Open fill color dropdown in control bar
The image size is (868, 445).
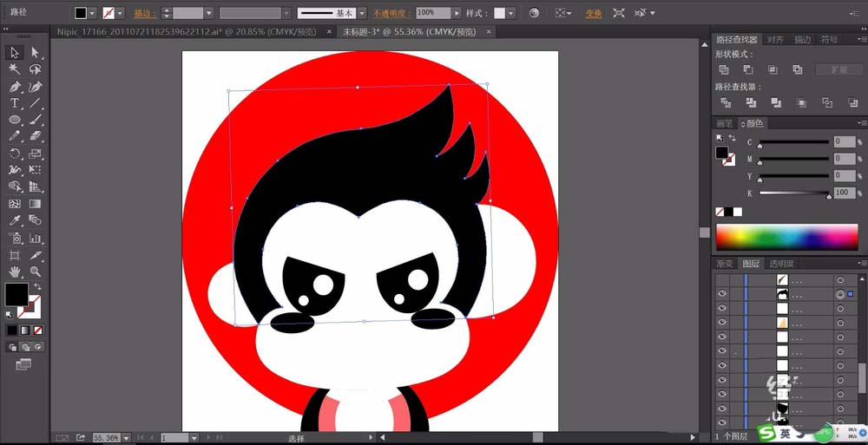tap(93, 13)
